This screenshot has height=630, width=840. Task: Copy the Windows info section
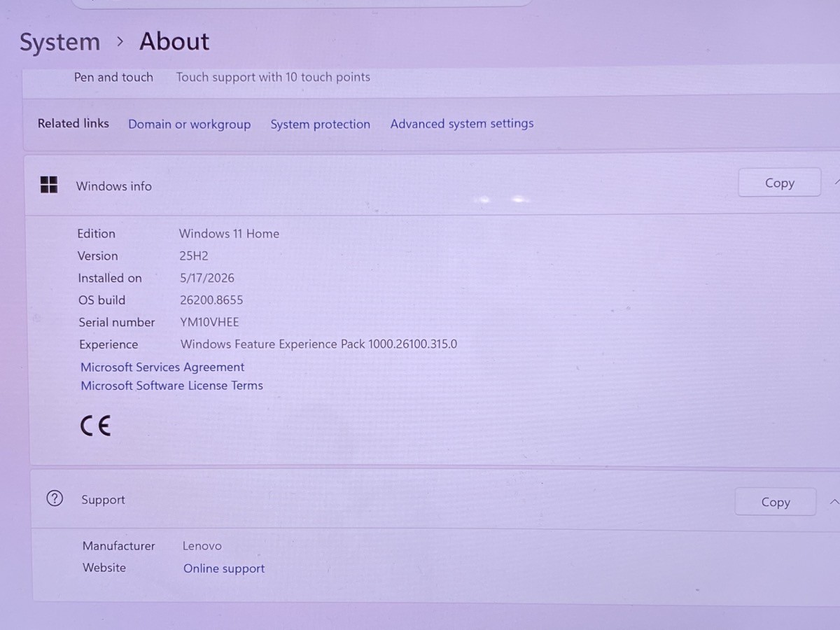779,183
